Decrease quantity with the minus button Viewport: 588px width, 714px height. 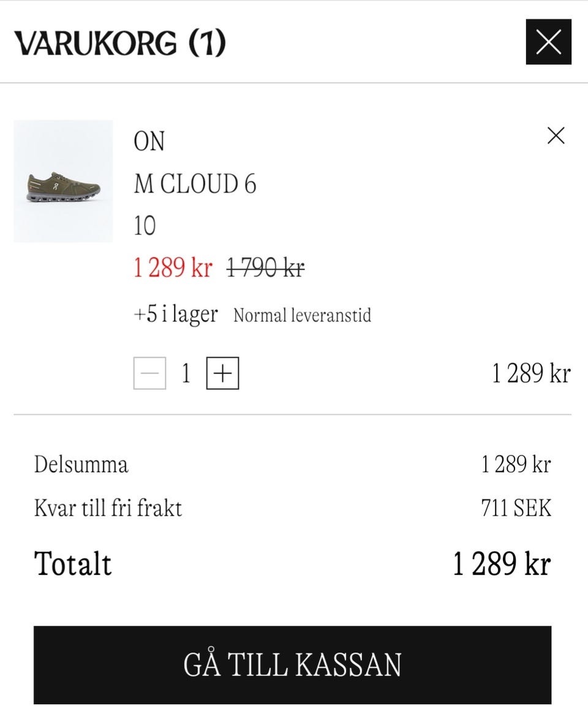point(149,374)
